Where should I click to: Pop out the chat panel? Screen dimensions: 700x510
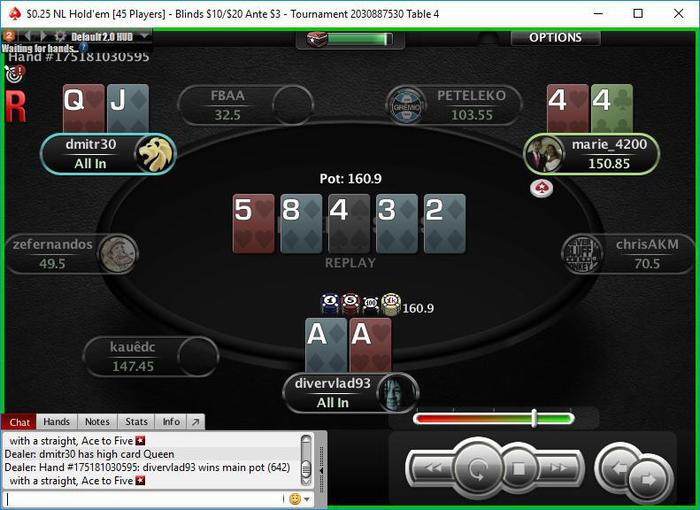point(196,422)
